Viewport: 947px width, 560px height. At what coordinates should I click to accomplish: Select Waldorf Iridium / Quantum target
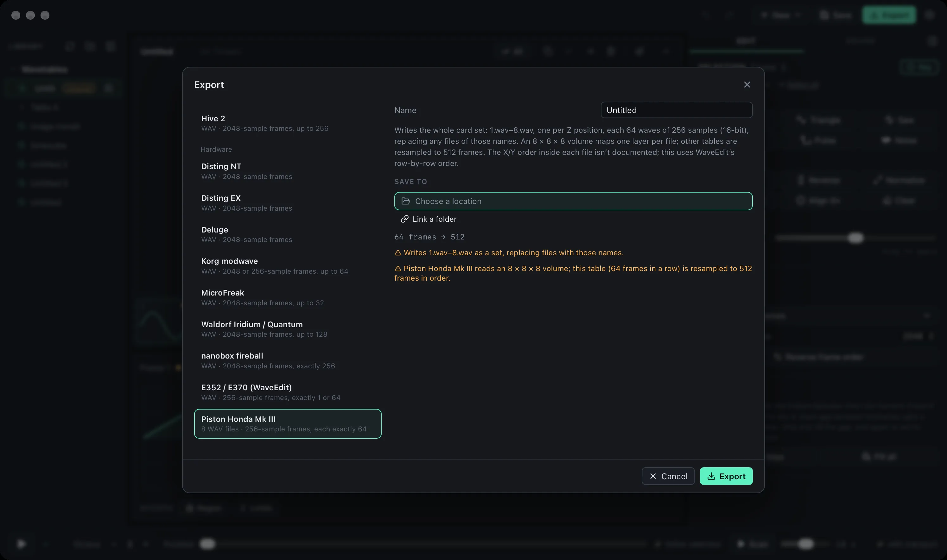[288, 329]
